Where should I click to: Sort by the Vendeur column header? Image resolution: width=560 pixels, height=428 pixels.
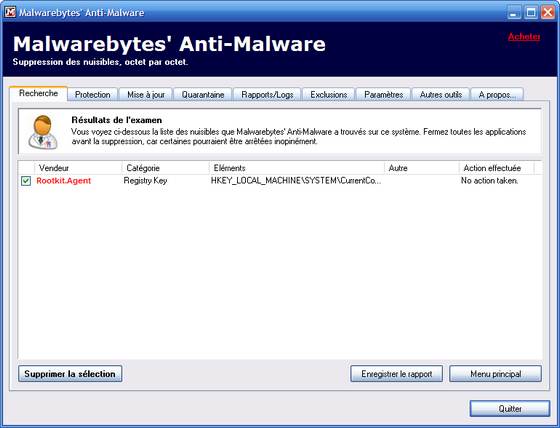[78, 168]
